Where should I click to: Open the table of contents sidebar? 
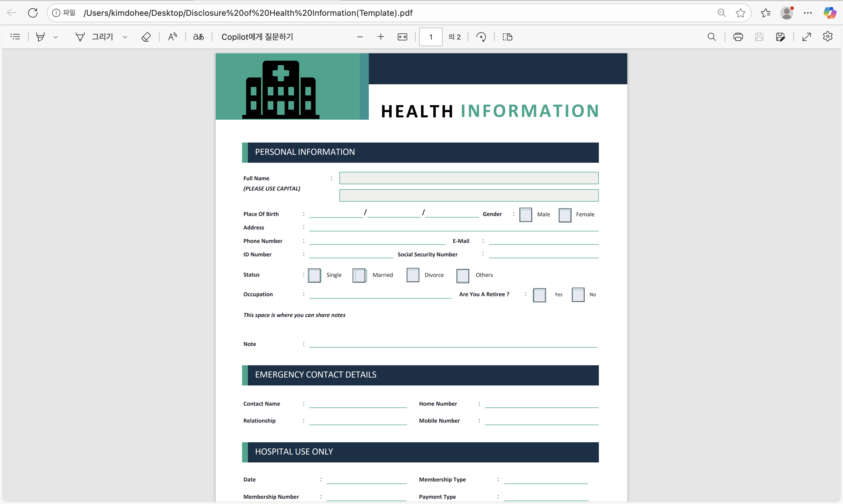click(x=15, y=37)
